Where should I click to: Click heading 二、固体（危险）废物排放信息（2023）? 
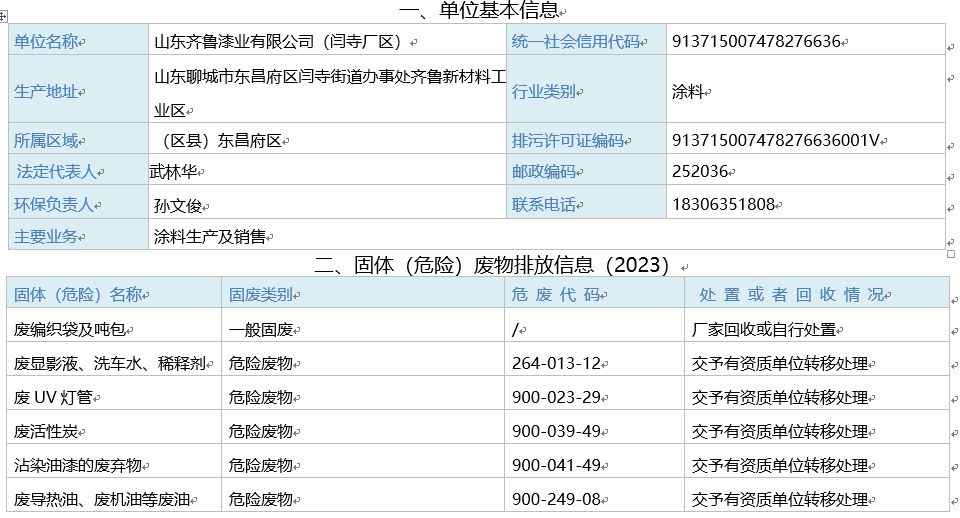(492, 265)
